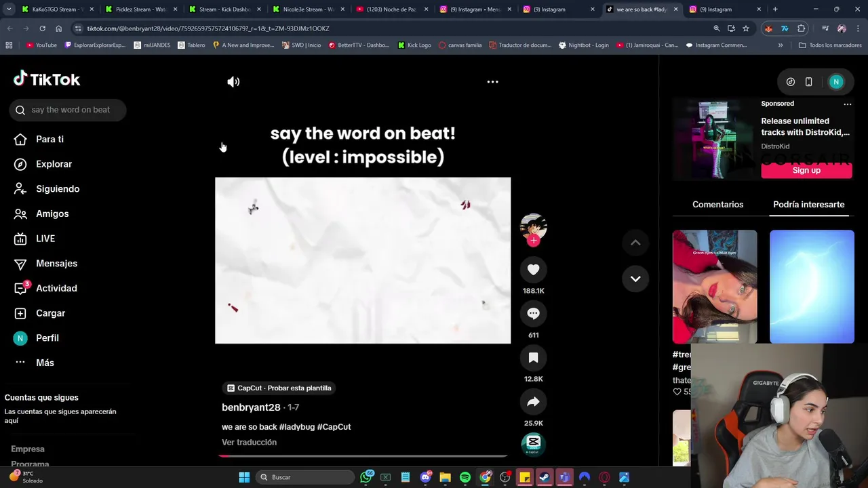The width and height of the screenshot is (868, 488).
Task: Open Chrome apps grid icon
Action: coord(9,45)
